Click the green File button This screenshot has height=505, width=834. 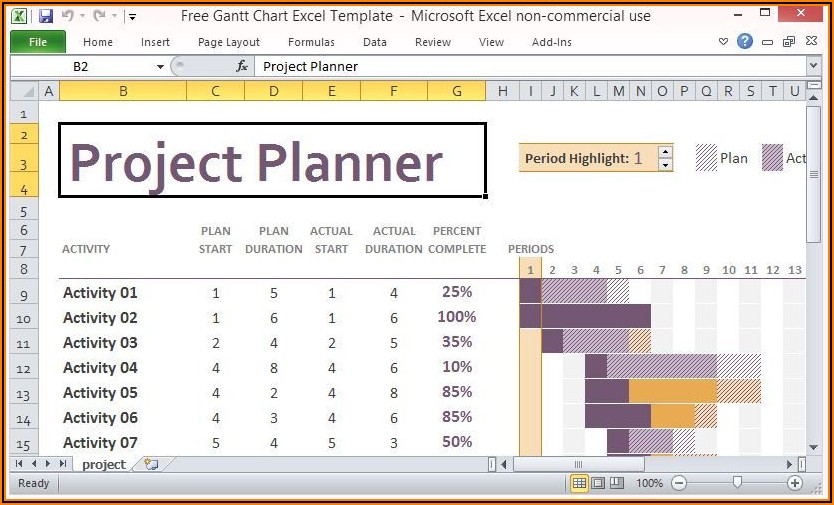38,42
